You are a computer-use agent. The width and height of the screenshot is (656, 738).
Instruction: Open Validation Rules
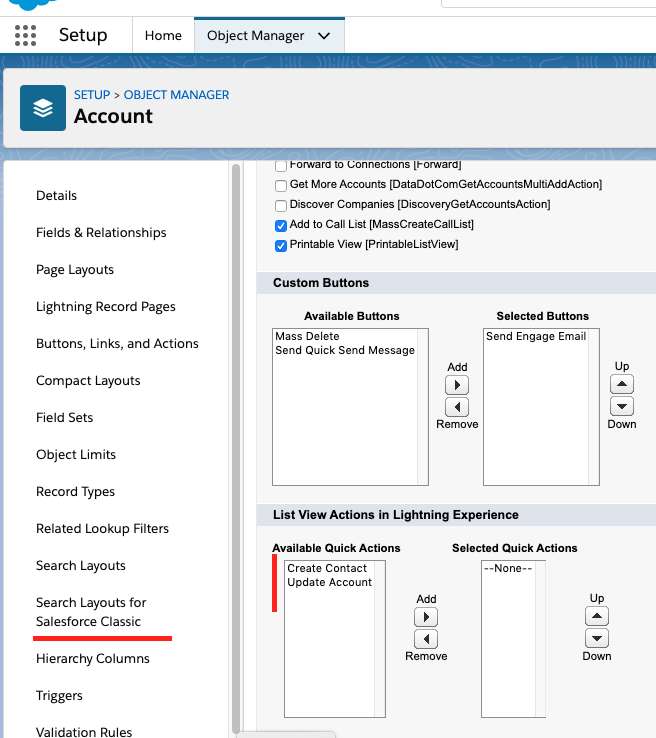coord(84,732)
